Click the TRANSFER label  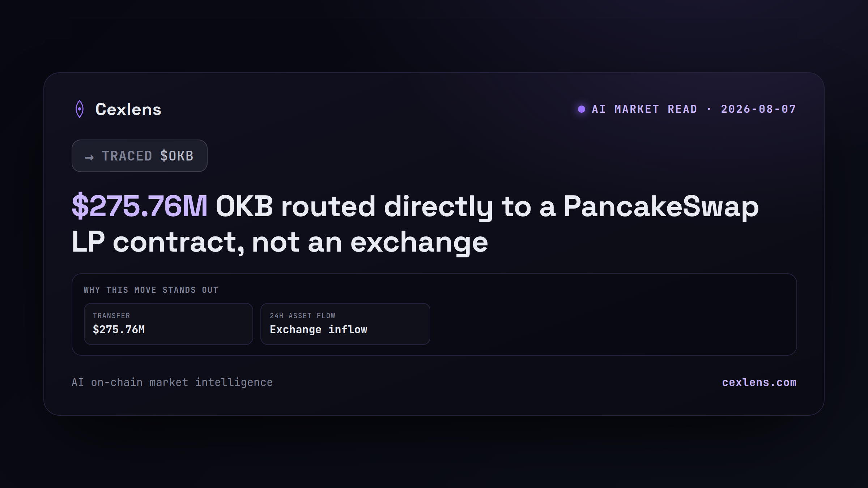click(x=111, y=316)
